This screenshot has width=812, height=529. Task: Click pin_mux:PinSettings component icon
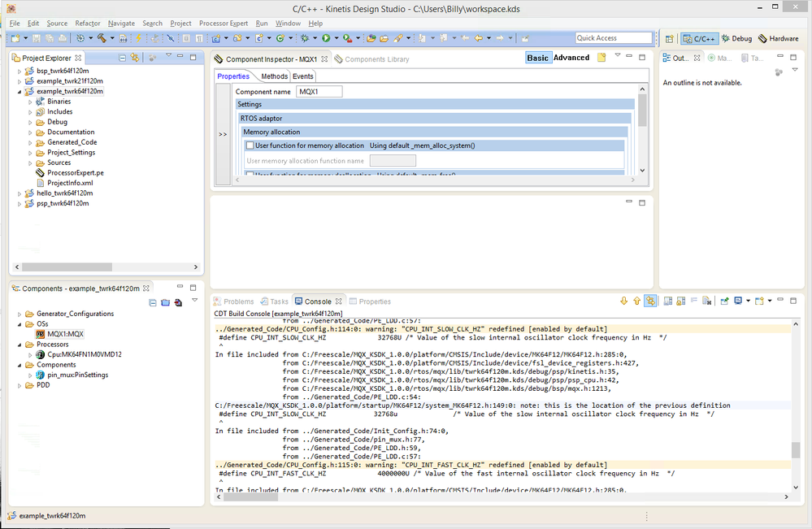point(41,375)
